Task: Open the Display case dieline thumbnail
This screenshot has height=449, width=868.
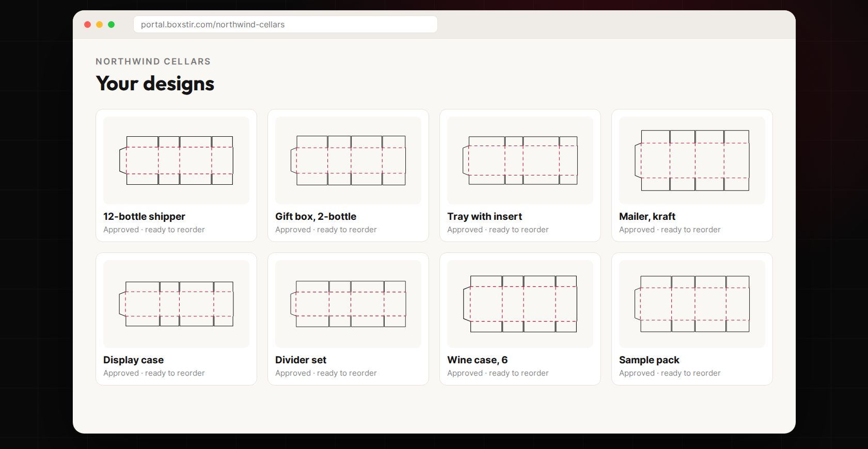Action: 176,304
